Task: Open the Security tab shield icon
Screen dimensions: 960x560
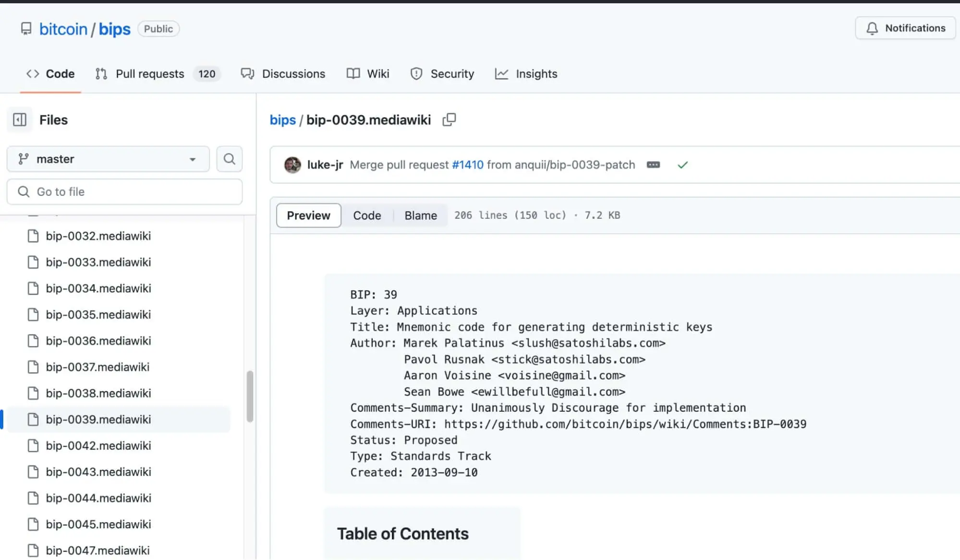Action: [x=416, y=74]
